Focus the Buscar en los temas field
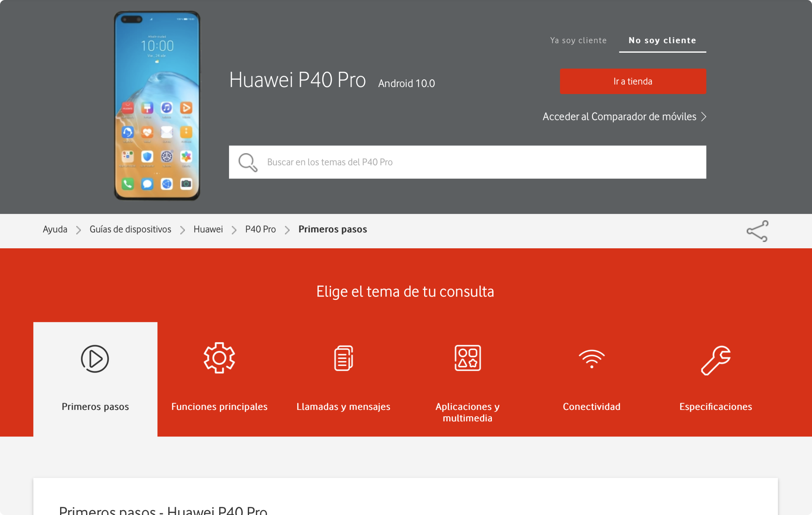Viewport: 812px width, 515px height. tap(467, 162)
